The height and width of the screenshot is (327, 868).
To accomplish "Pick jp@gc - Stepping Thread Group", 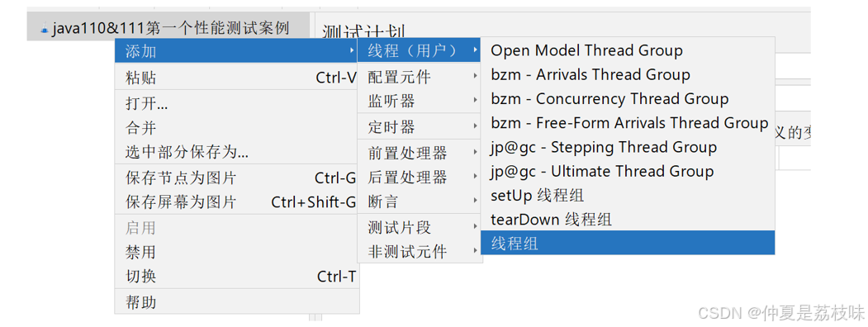I will tap(627, 147).
